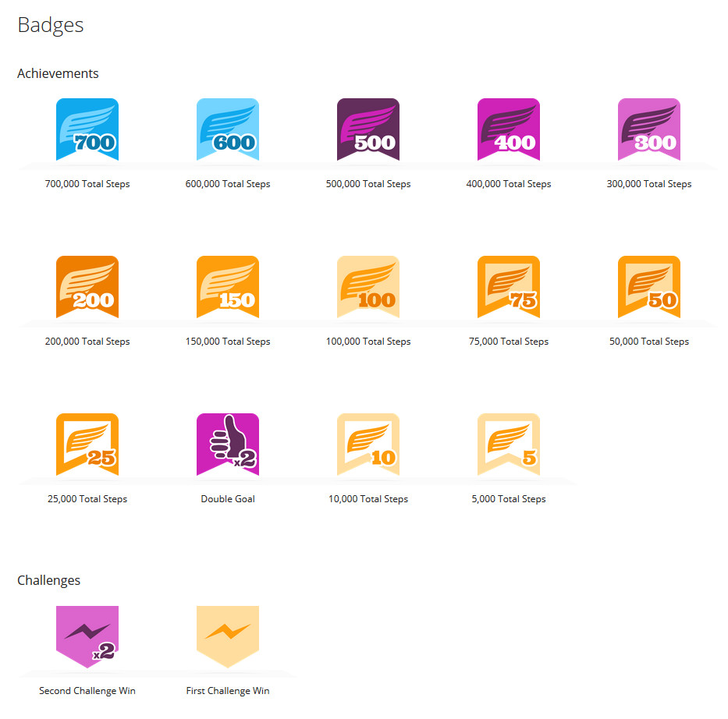Click the Second Challenge Win x2 badge icon
728x719 pixels.
pos(87,637)
